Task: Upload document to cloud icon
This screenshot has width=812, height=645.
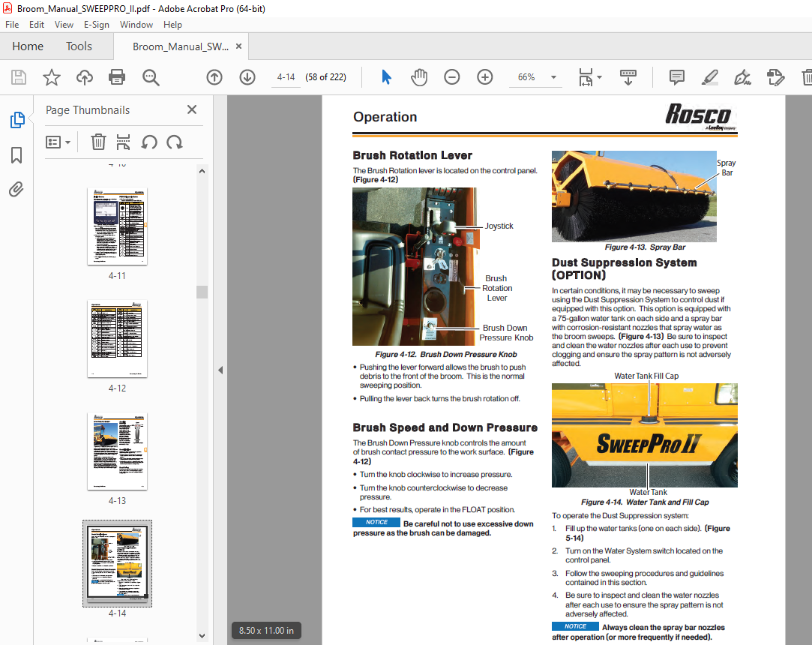Action: (85, 77)
